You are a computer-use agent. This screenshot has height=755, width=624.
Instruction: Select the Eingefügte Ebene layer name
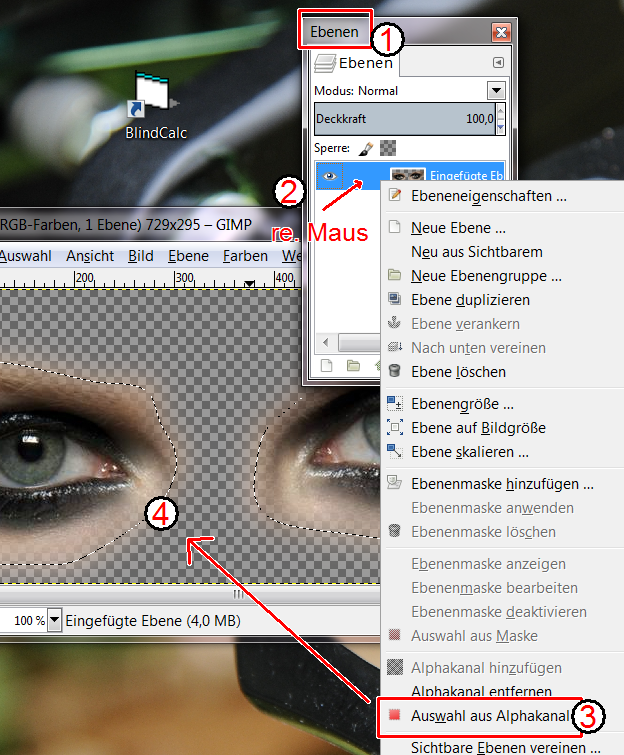[x=466, y=175]
